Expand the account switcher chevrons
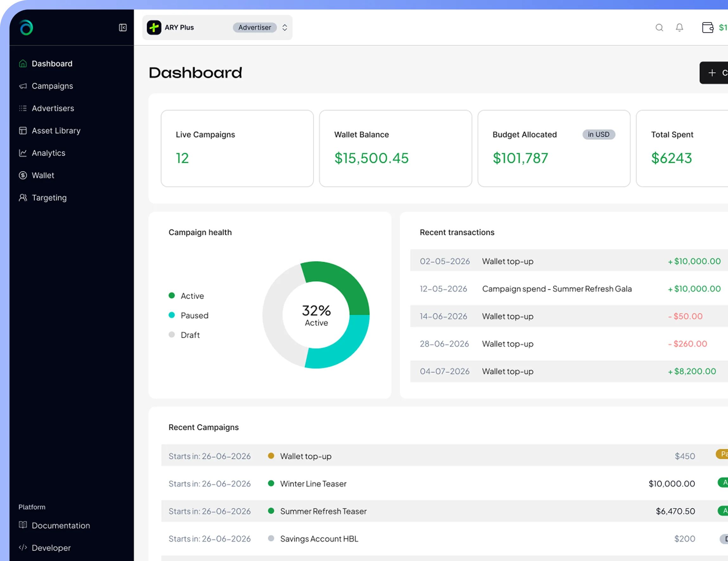728x561 pixels. 285,27
